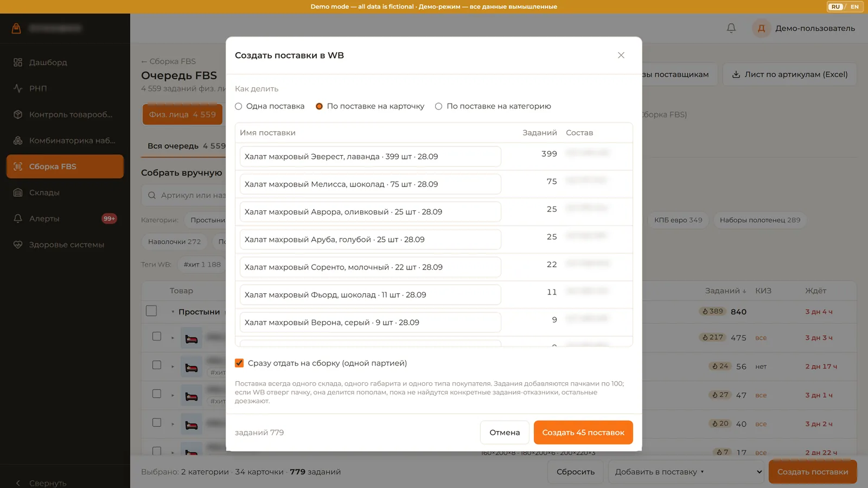Expand the product row with 47 tasks

pos(173,395)
